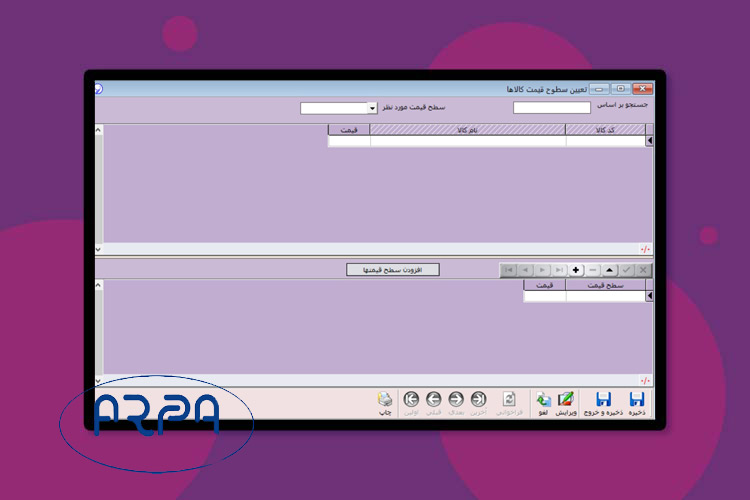750x500 pixels.
Task: Jump to First (اولین) record icon
Action: (411, 399)
